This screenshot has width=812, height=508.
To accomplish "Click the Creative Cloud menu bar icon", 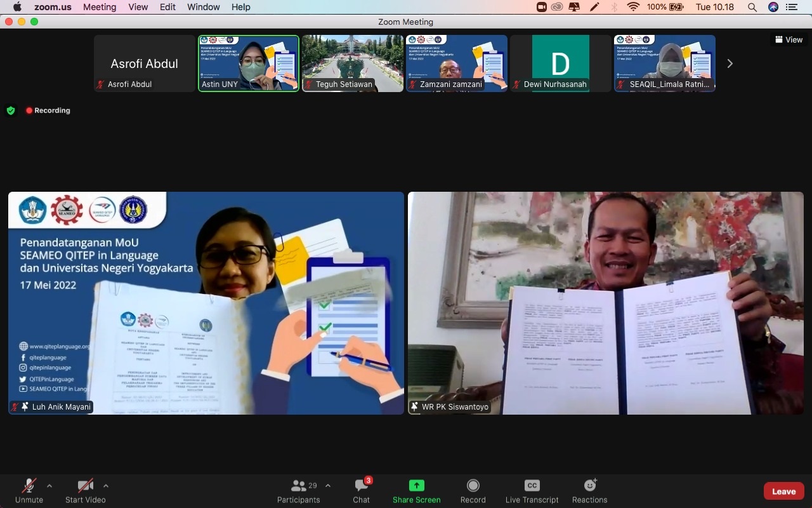I will [558, 7].
